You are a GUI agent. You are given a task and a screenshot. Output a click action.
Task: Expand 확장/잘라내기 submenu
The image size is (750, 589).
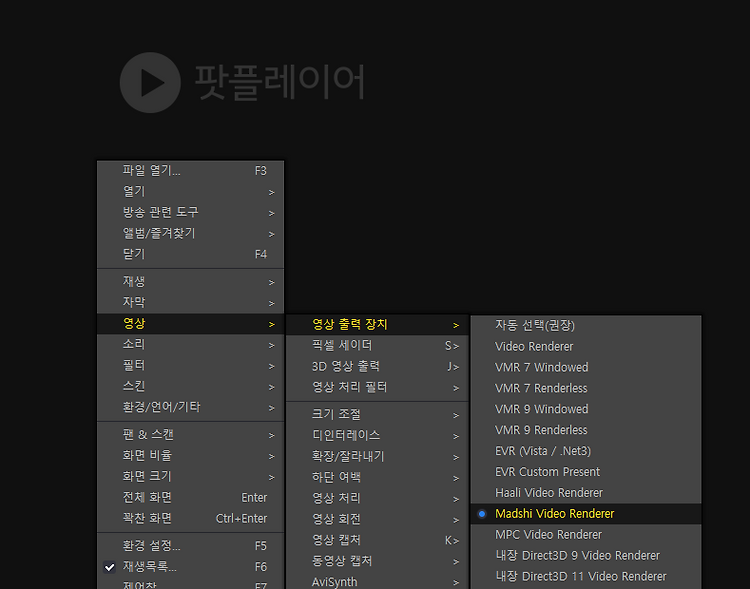(x=377, y=457)
